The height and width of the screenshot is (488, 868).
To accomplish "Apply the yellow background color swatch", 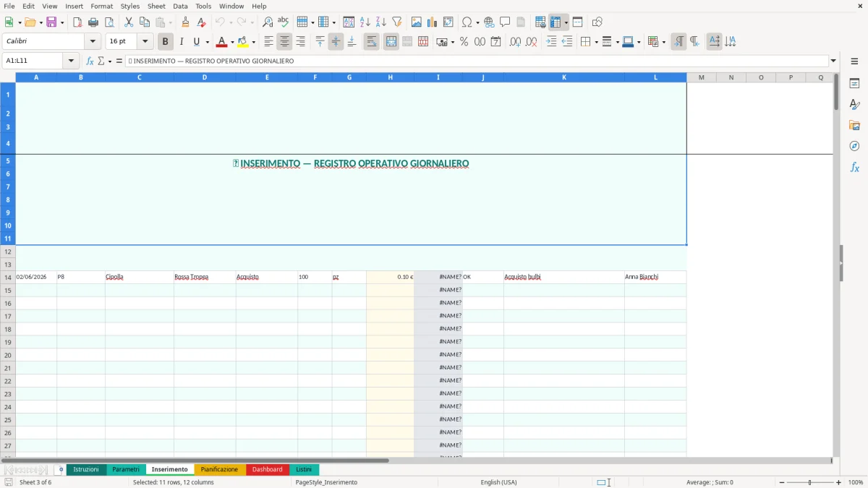I will pyautogui.click(x=243, y=42).
